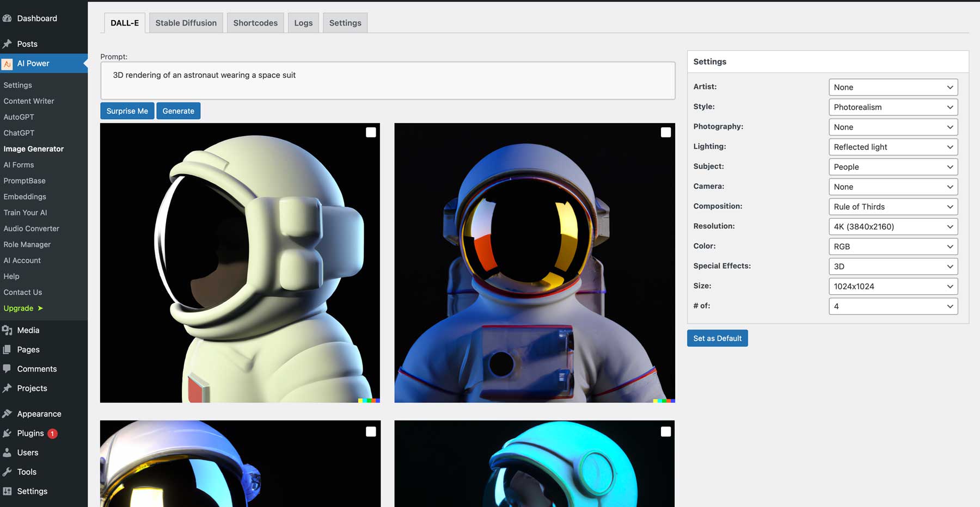980x507 pixels.
Task: Open the Dashboard from the admin sidebar
Action: click(x=8, y=18)
